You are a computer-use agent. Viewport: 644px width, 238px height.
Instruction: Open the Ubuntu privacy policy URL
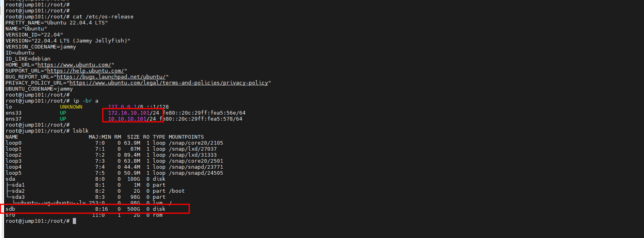(169, 83)
